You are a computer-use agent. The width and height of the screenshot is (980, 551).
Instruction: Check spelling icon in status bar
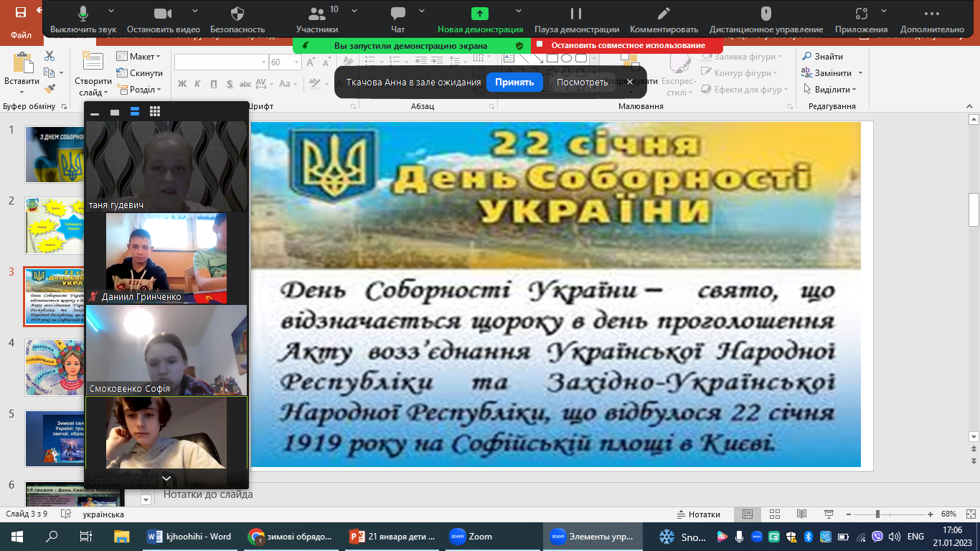(66, 514)
